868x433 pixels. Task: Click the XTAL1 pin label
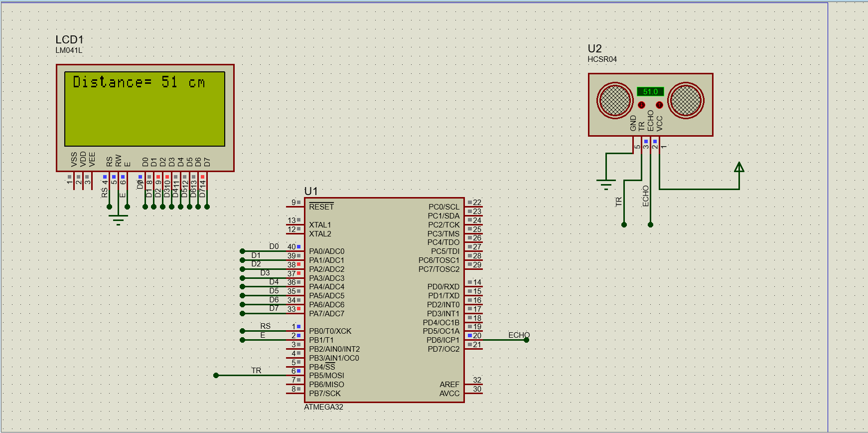tap(320, 225)
